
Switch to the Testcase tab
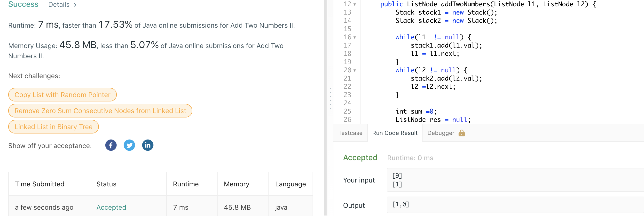click(x=350, y=133)
